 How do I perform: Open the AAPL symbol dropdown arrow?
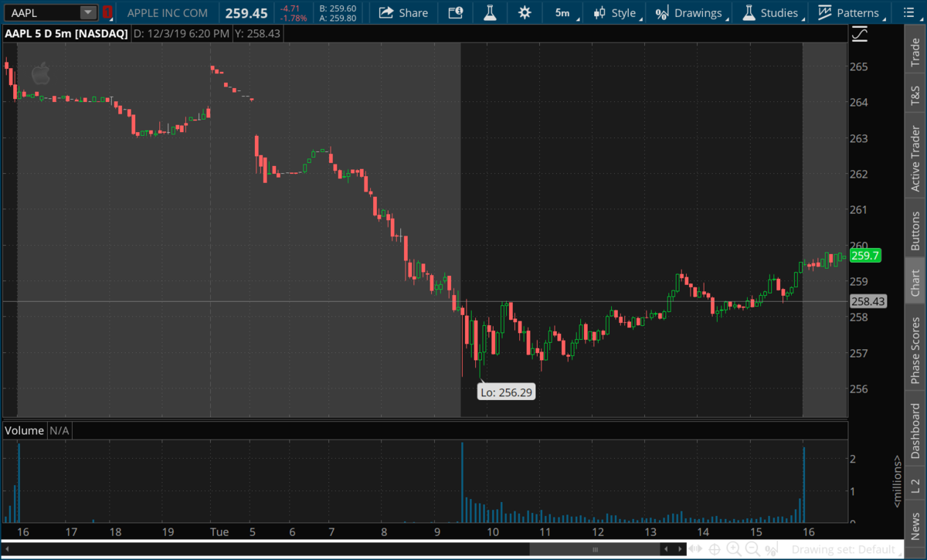coord(88,12)
